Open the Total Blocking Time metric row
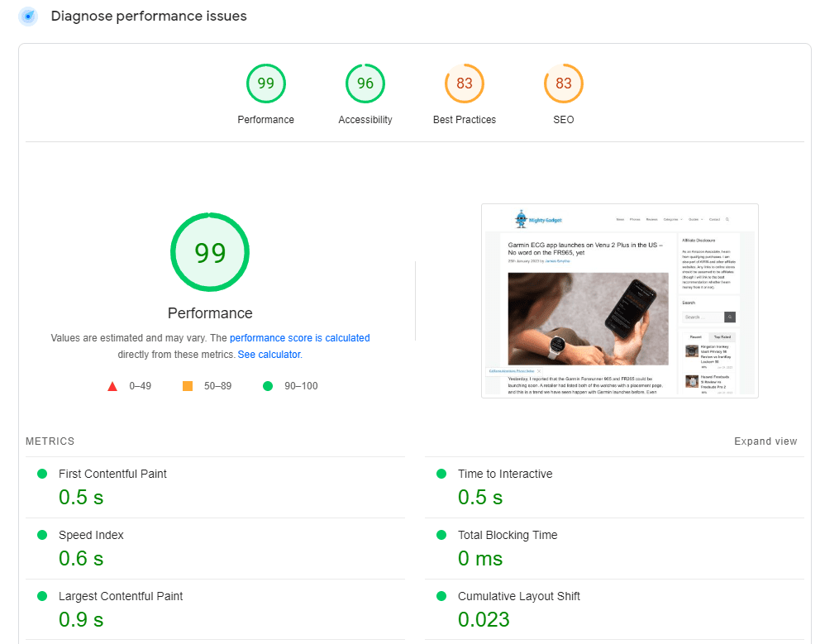 point(508,536)
